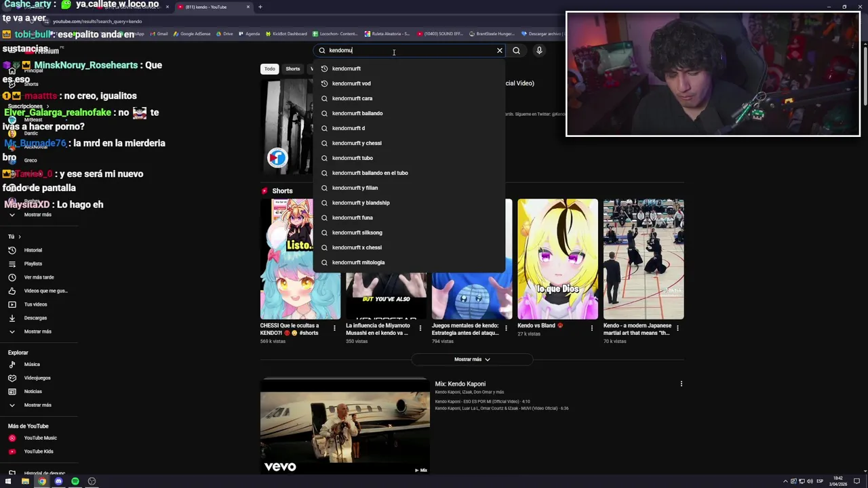This screenshot has height=488, width=868.
Task: Choose 'kendomurft bailando en el tubo' suggestion
Action: point(410,173)
